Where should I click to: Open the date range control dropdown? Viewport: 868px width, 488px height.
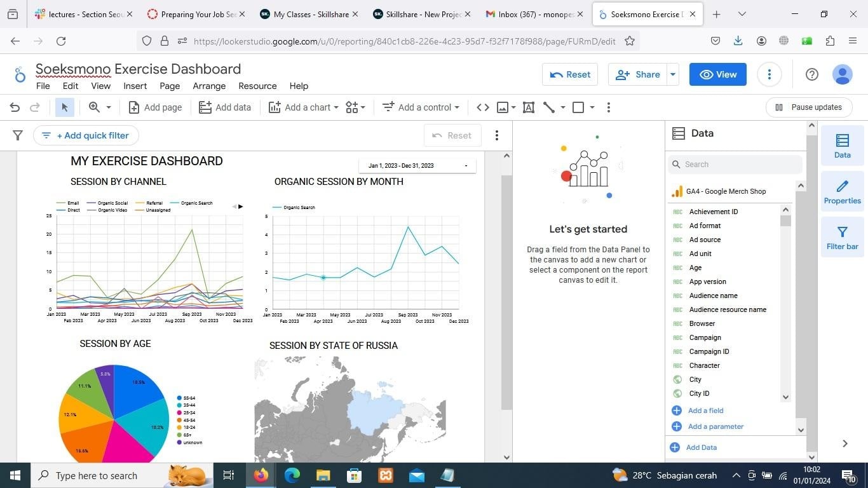click(417, 166)
